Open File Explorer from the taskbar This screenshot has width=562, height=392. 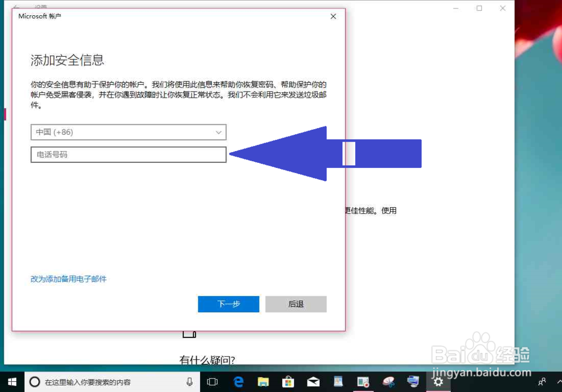coord(263,382)
